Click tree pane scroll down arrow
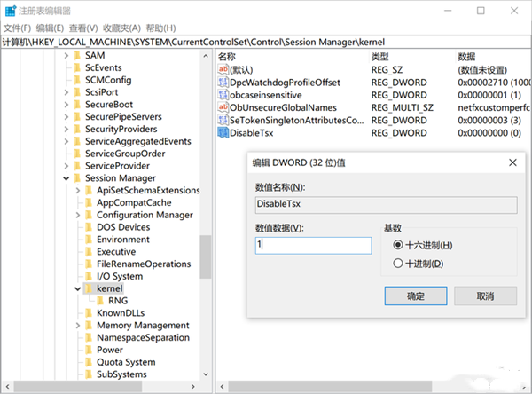This screenshot has height=394, width=532. click(206, 374)
